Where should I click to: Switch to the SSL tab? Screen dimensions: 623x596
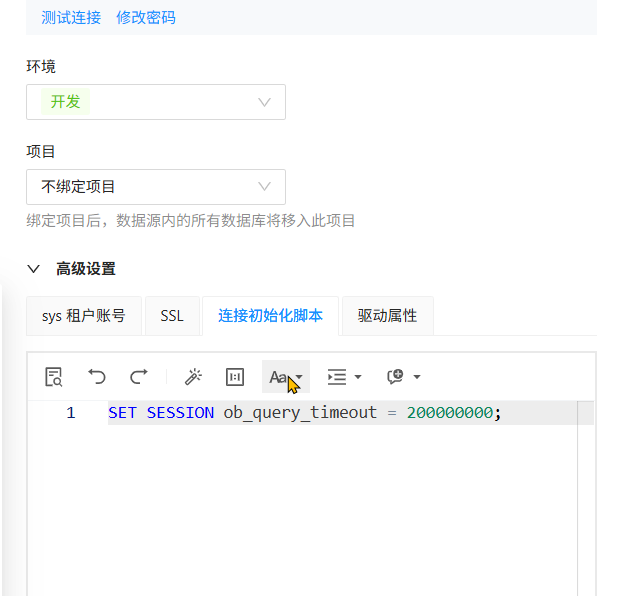[x=172, y=316]
